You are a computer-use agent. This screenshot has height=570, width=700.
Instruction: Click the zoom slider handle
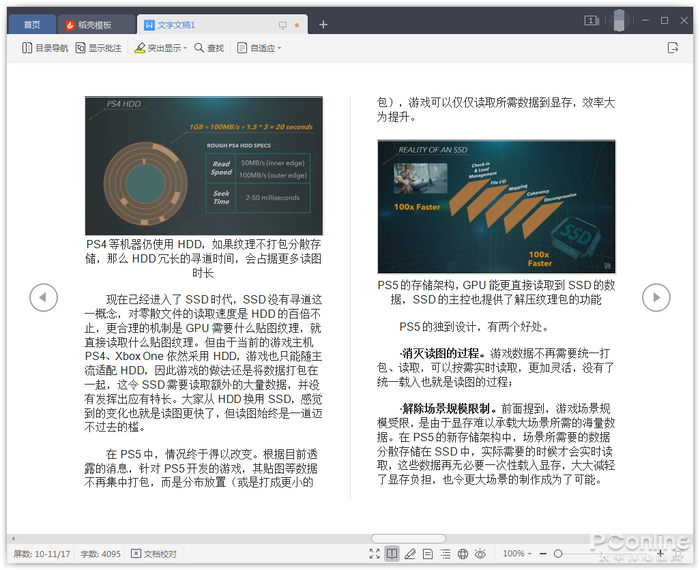click(558, 554)
